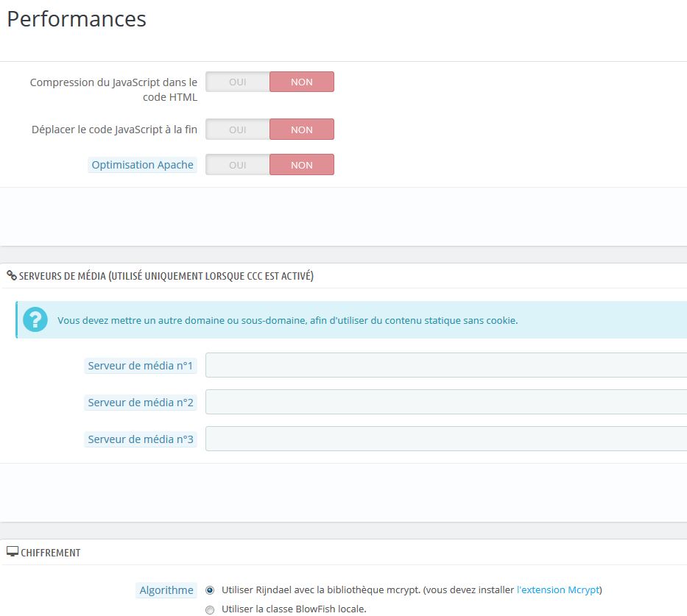687x616 pixels.
Task: Set JavaScript HTML compression to OUI
Action: coord(238,82)
